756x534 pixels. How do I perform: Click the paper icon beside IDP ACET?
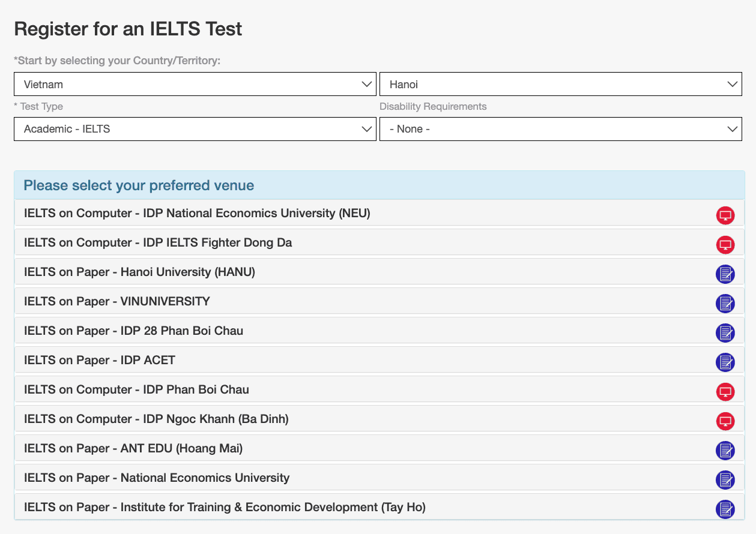[725, 362]
